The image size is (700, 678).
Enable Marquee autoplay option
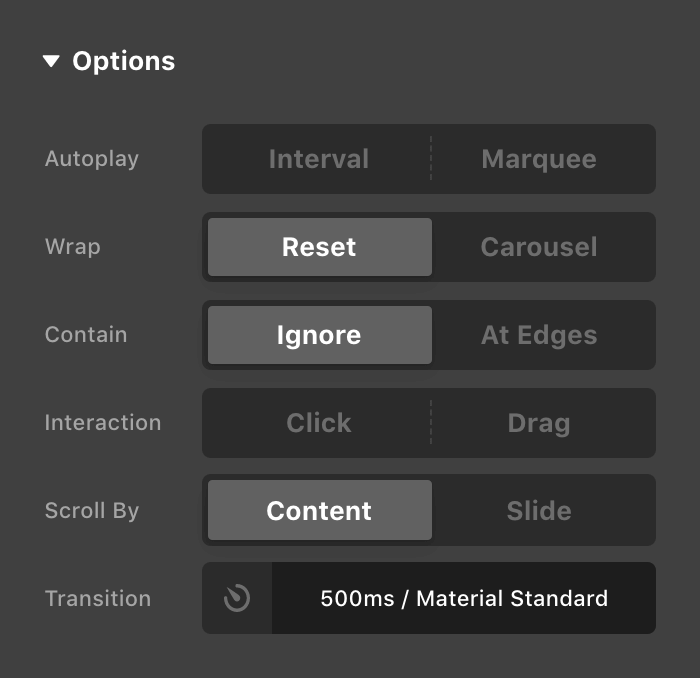[x=539, y=159]
